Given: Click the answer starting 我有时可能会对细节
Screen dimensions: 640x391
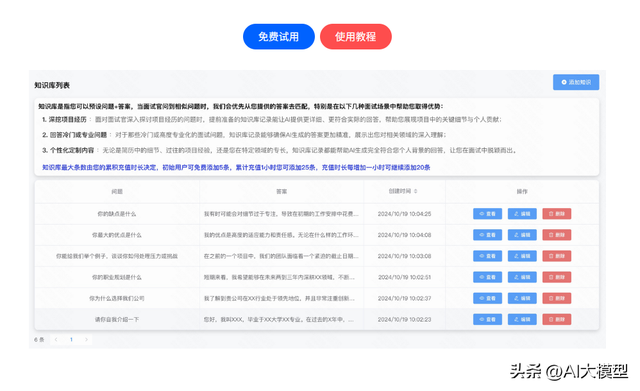Looking at the screenshot, I should tap(281, 214).
